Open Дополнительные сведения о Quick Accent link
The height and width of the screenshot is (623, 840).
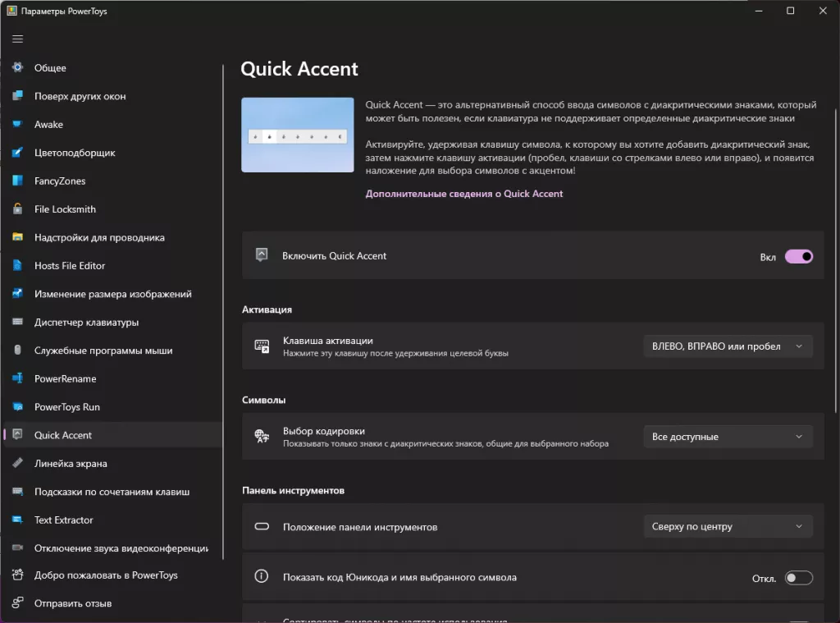click(464, 194)
